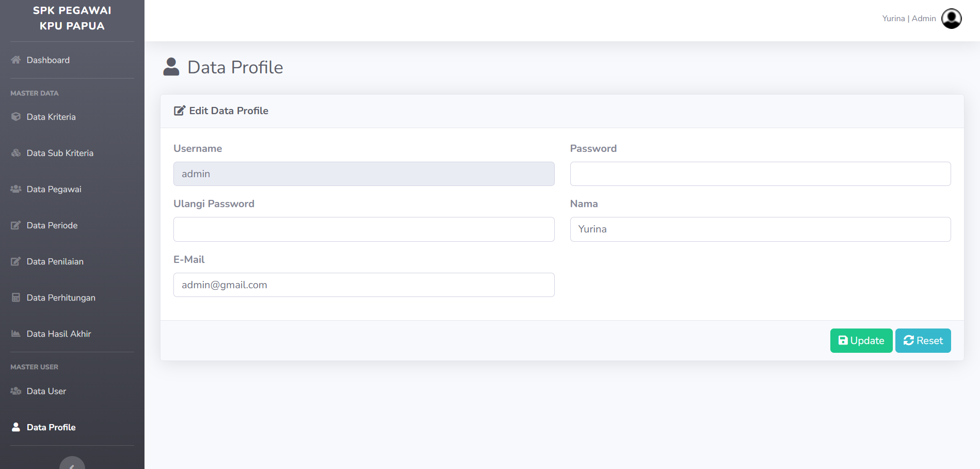Image resolution: width=980 pixels, height=469 pixels.
Task: Click the green Update button
Action: (861, 341)
